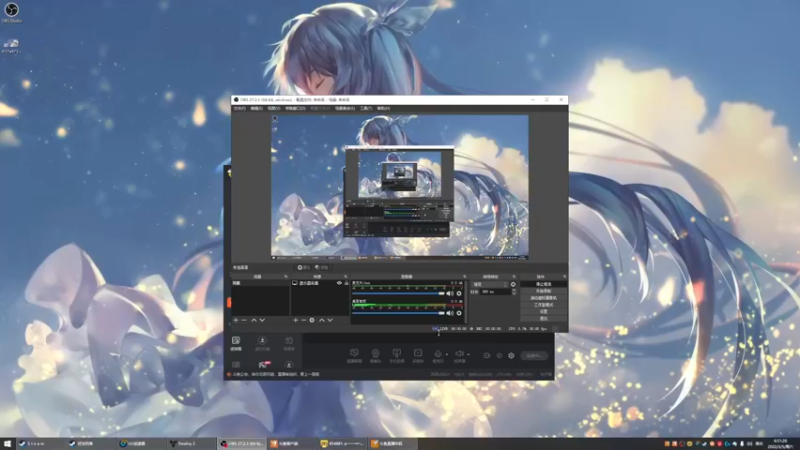Open the Tools menu in OBS
Screen dimensions: 800x450
pyautogui.click(x=366, y=108)
